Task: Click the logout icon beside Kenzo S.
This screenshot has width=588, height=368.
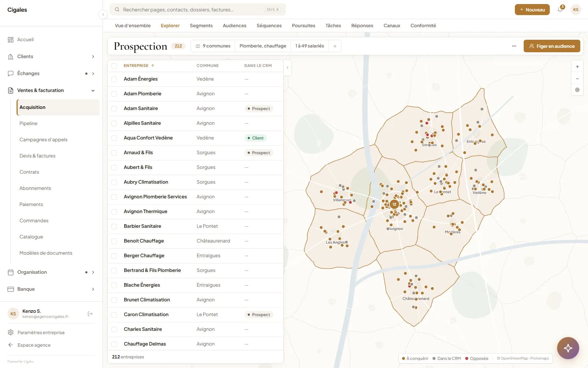Action: click(x=90, y=314)
